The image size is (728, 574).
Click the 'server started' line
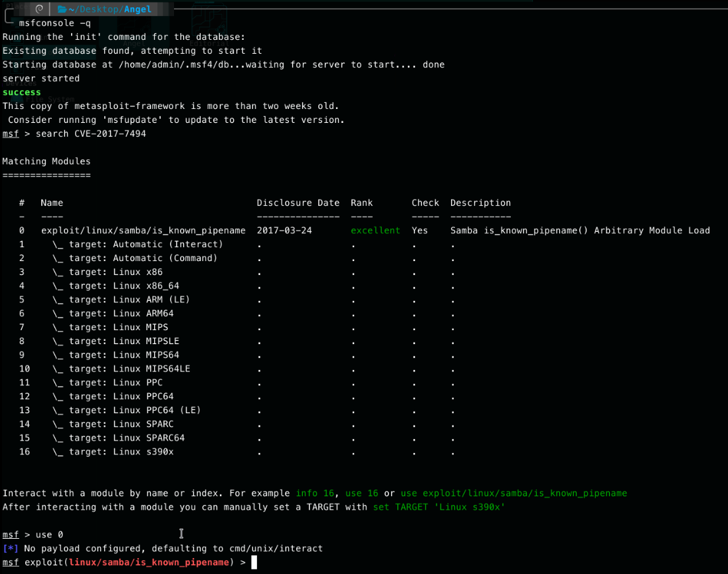[x=41, y=78]
